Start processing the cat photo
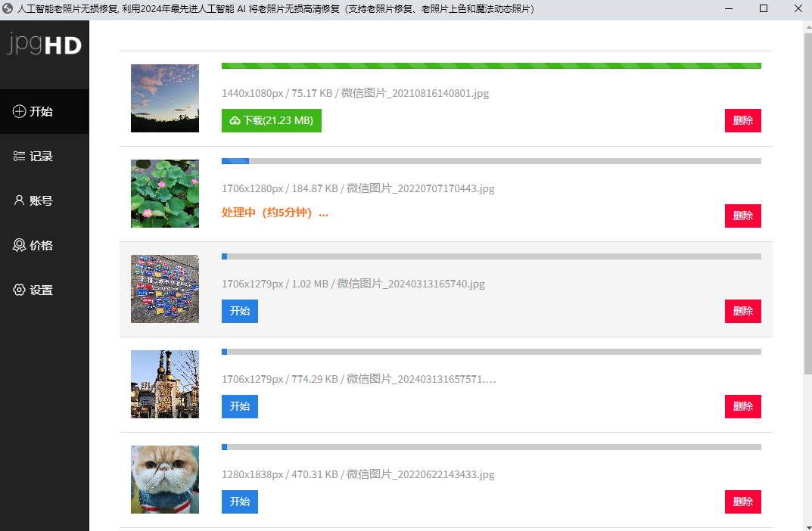The image size is (812, 531). (240, 501)
